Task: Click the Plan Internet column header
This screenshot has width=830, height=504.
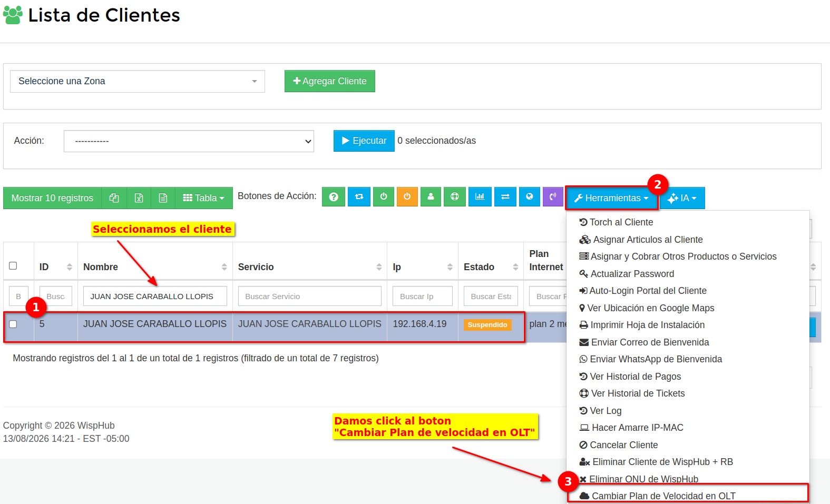Action: click(x=546, y=260)
